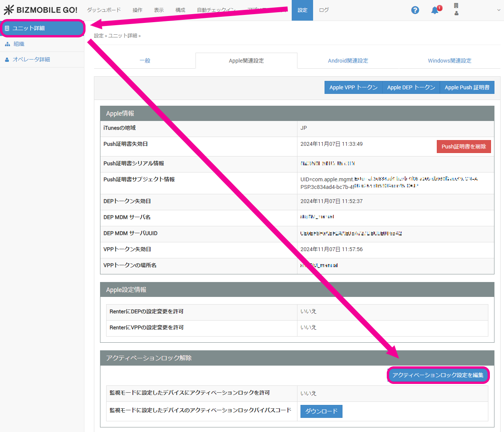Viewport: 504px width, 432px height.
Task: Click the Apple DEP トークン button
Action: [x=411, y=87]
